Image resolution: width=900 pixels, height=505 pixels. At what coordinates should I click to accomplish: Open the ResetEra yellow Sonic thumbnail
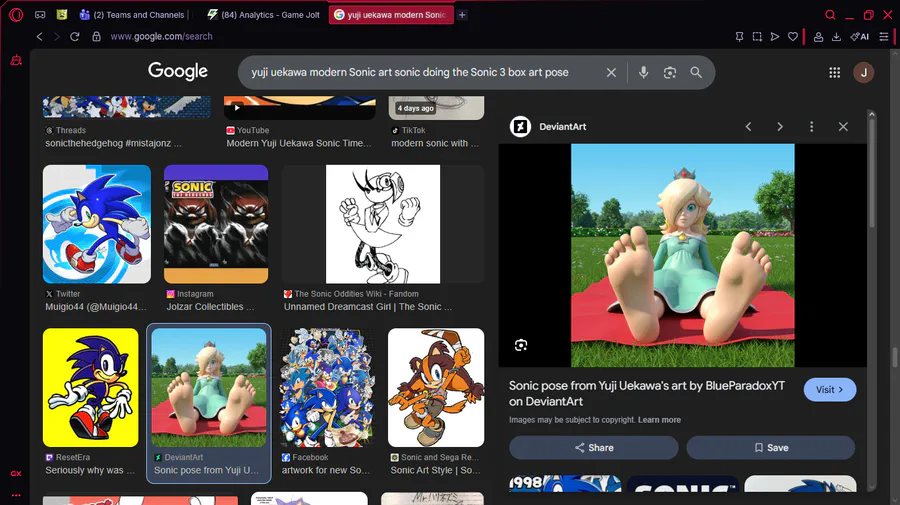tap(91, 387)
